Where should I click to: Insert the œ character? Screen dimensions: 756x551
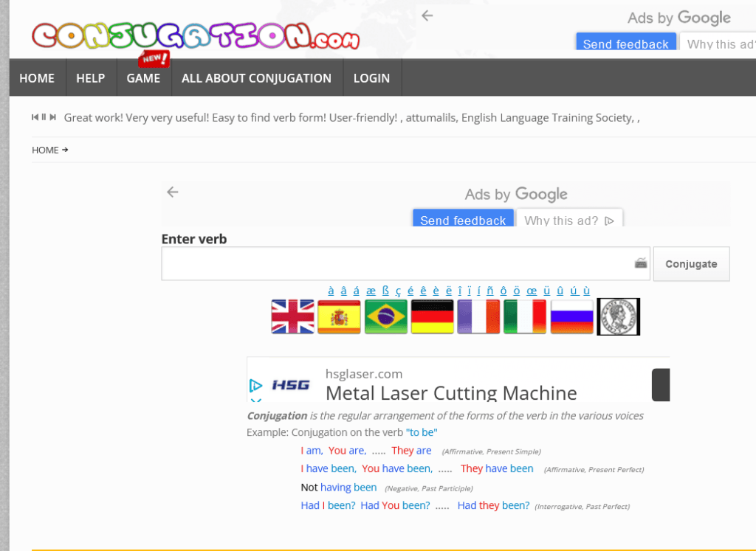[532, 291]
